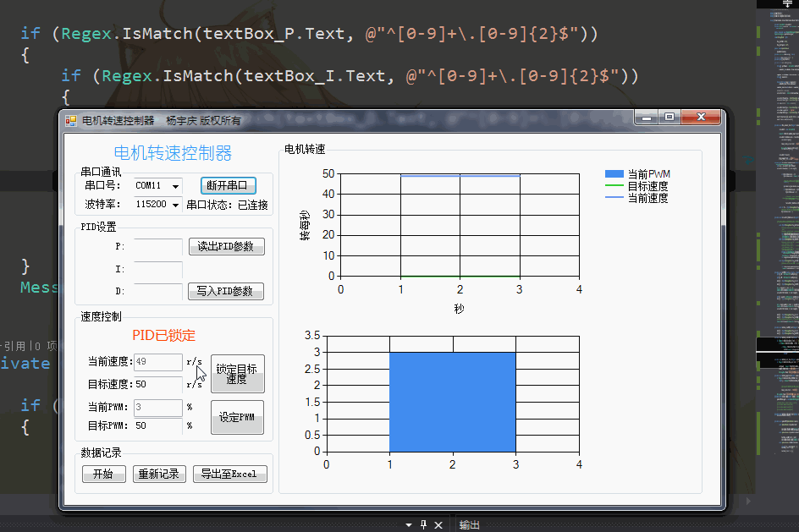Close the docked panel with the X icon
Image resolution: width=799 pixels, height=532 pixels.
tap(438, 525)
